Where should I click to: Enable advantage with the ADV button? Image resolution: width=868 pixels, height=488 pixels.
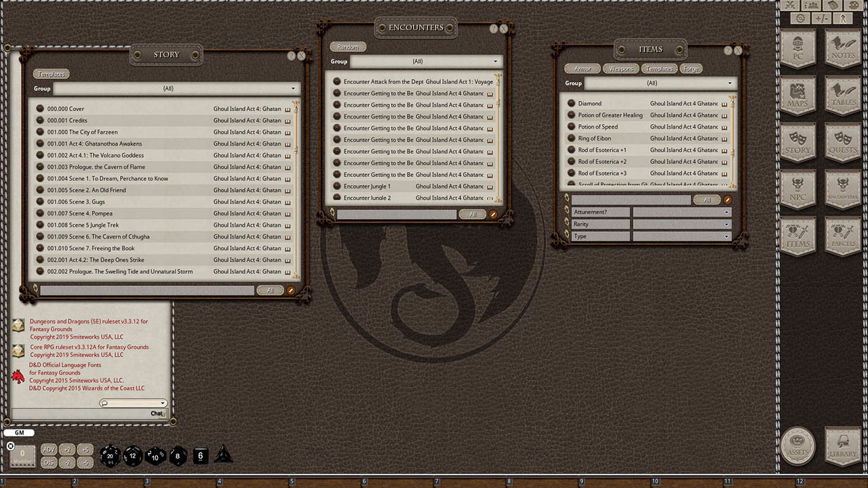click(x=48, y=449)
